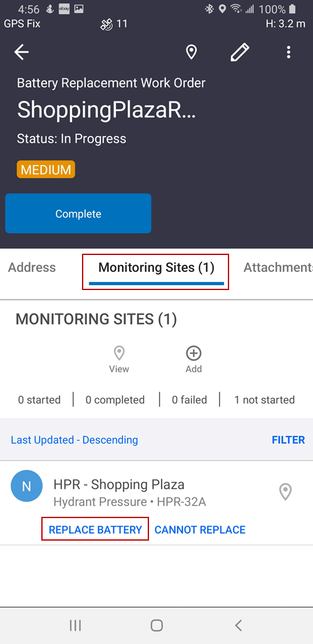
Task: Add a monitoring site with plus icon
Action: click(193, 360)
